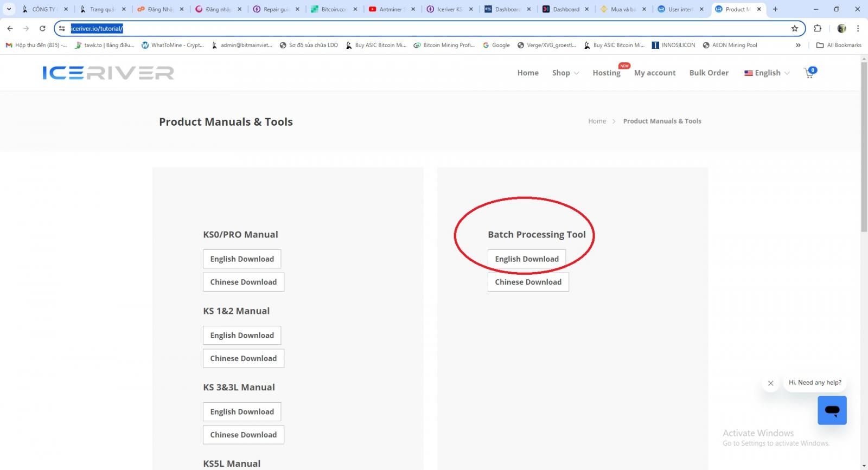Image resolution: width=868 pixels, height=470 pixels.
Task: Click the page vertical scrollbar thumb
Action: pos(864,146)
